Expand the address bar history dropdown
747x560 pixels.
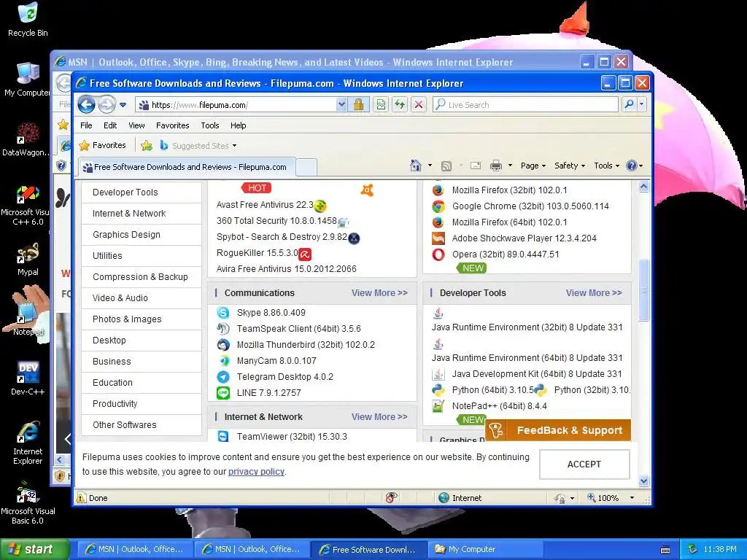point(341,104)
